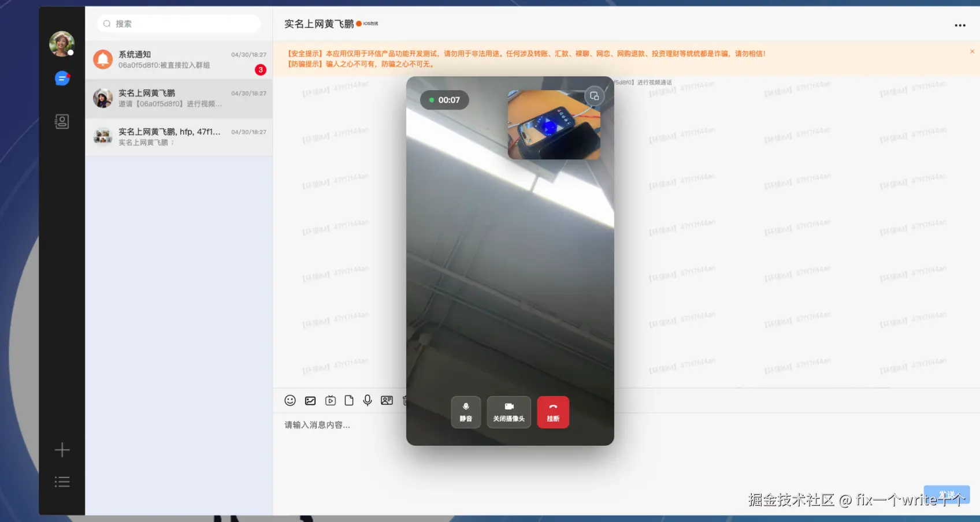Image resolution: width=980 pixels, height=522 pixels.
Task: Click the send file icon
Action: click(349, 401)
